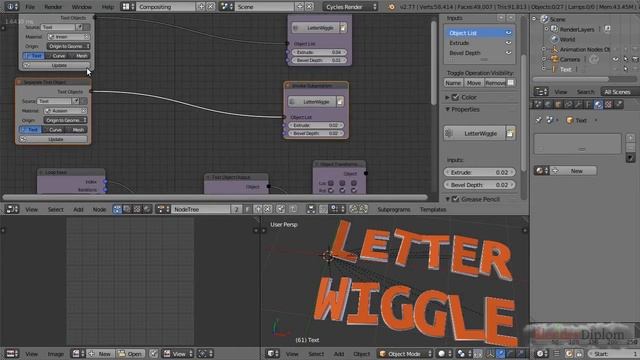Select the Text object in outliner
Image resolution: width=640 pixels, height=360 pixels.
(565, 69)
